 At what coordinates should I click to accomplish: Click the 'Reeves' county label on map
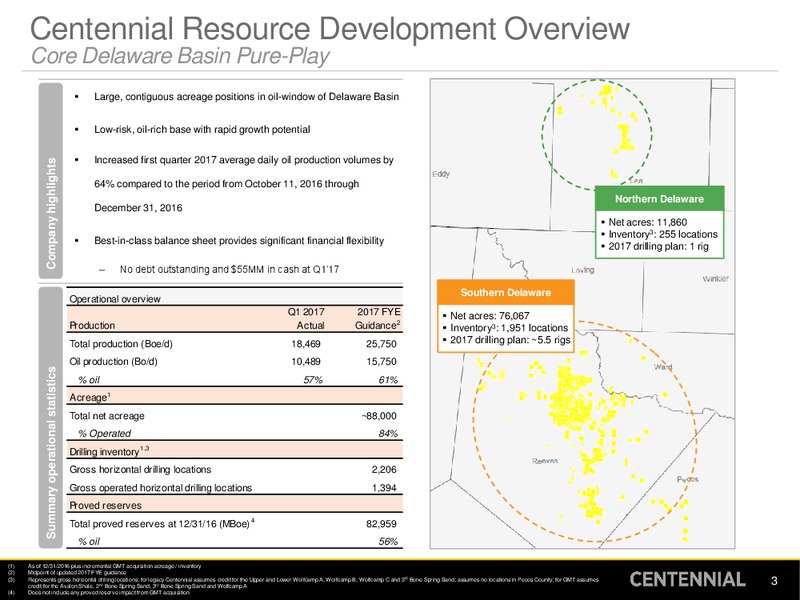click(545, 461)
